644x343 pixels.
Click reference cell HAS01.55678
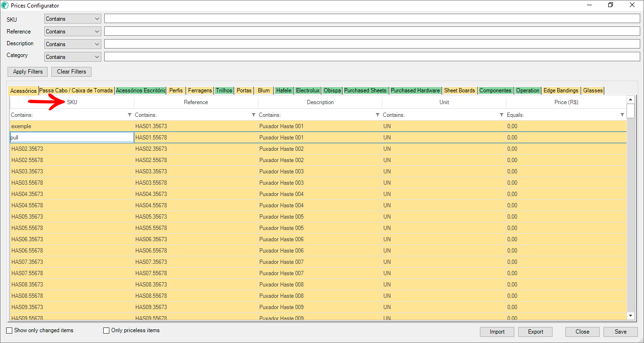196,138
